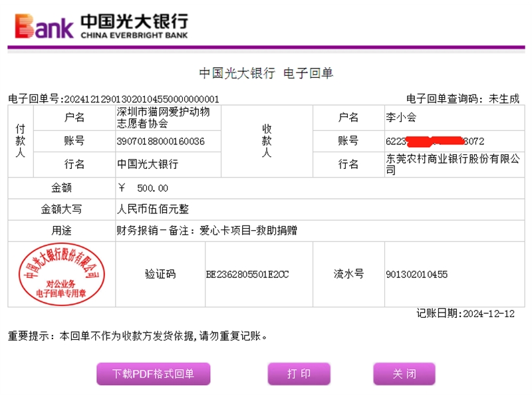The width and height of the screenshot is (532, 399).
Task: Click the red 电子回单专用章 stamp
Action: click(61, 274)
